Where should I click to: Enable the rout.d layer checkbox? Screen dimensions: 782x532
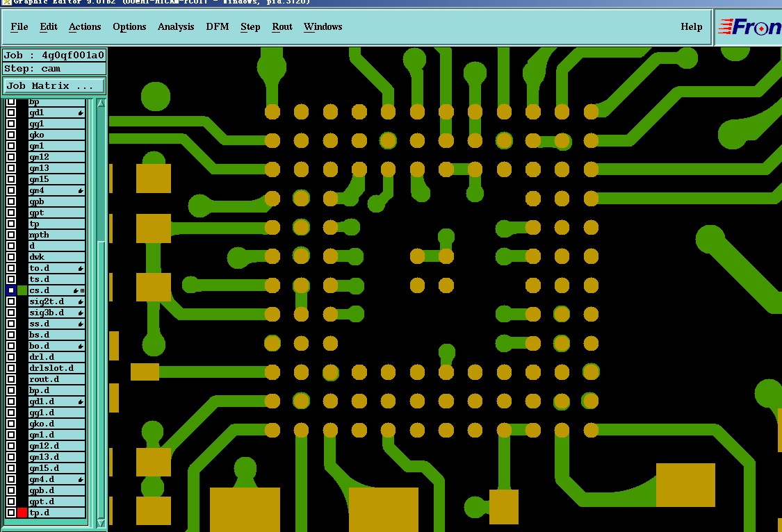coord(11,379)
